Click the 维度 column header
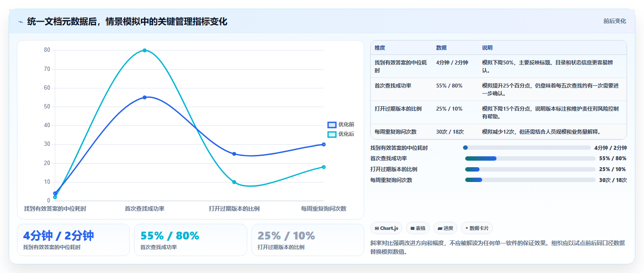The width and height of the screenshot is (644, 273). click(x=380, y=48)
